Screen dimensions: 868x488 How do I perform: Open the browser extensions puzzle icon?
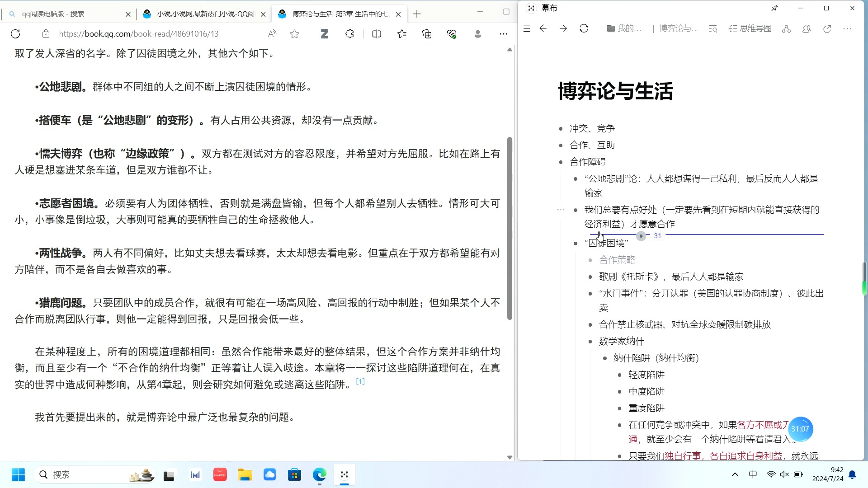tap(349, 34)
